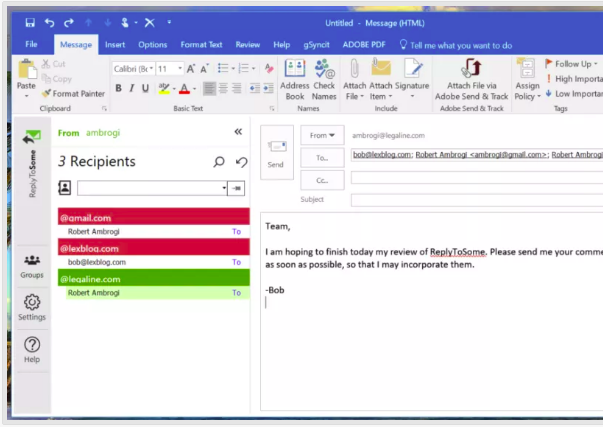603x427 pixels.
Task: Mark message as High Importance
Action: [x=574, y=79]
